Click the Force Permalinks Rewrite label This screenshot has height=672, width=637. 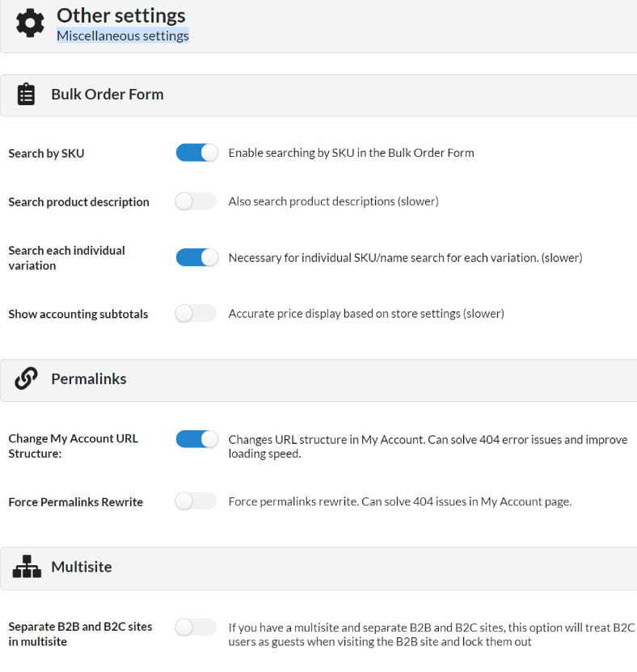(75, 502)
